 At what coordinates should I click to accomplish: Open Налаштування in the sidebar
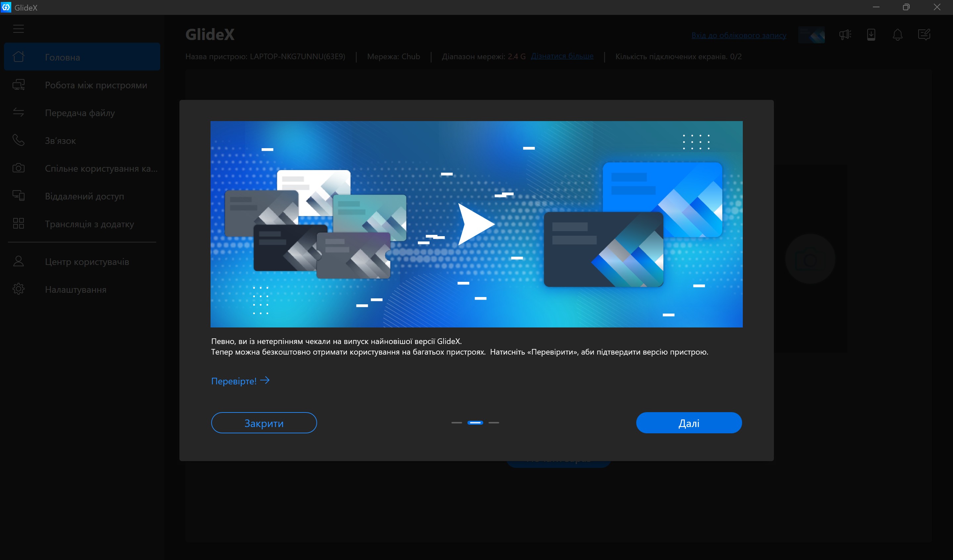[x=82, y=289]
